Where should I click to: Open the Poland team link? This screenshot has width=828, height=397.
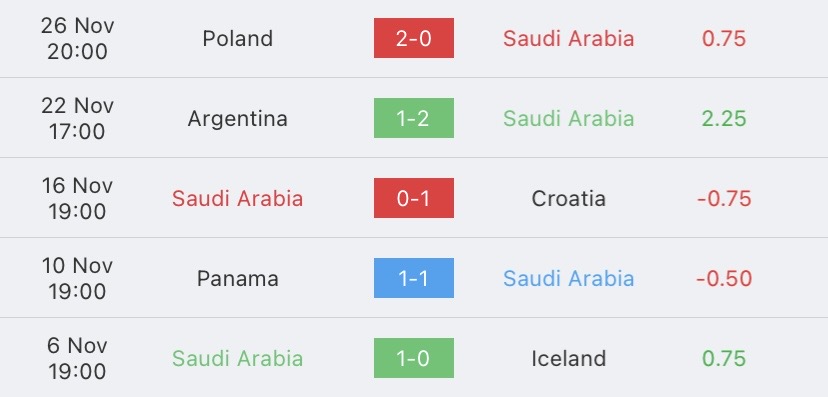click(x=238, y=38)
